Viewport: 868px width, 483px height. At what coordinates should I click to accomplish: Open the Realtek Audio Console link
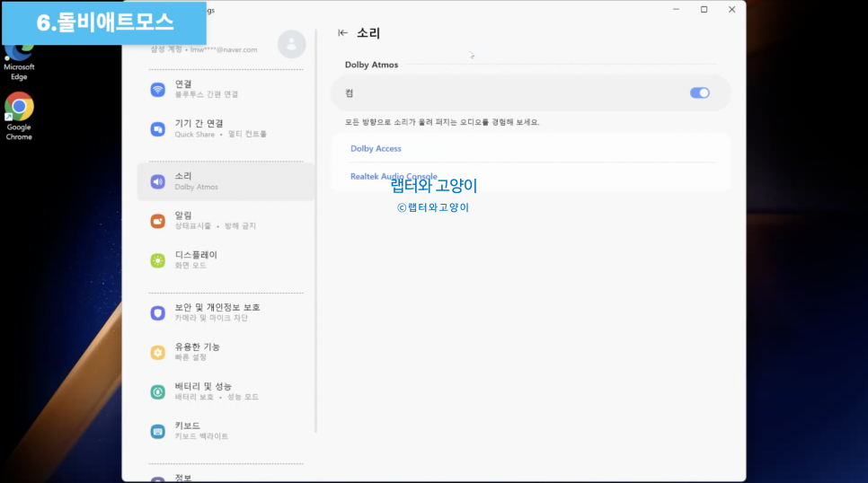(x=394, y=177)
